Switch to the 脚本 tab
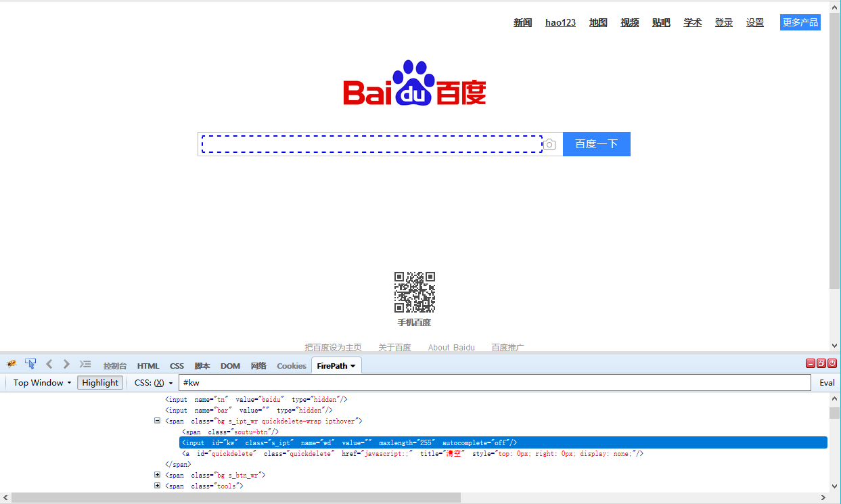The width and height of the screenshot is (841, 504). [x=202, y=366]
